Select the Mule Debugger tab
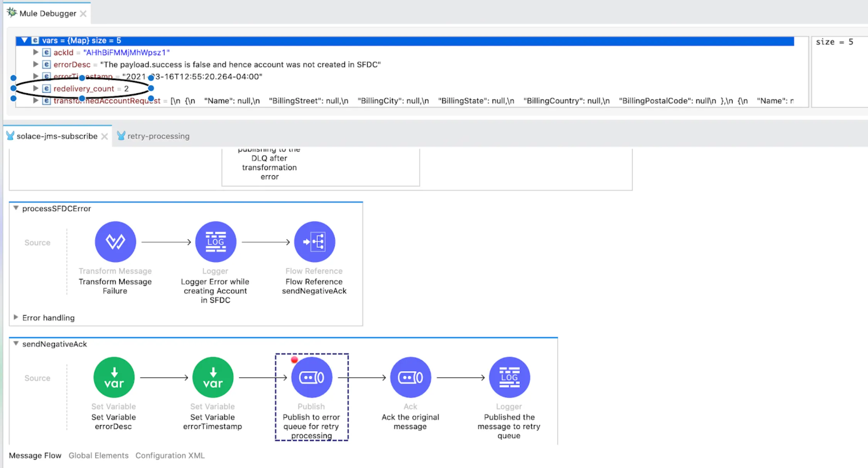Viewport: 868px width, 468px height. coord(48,13)
